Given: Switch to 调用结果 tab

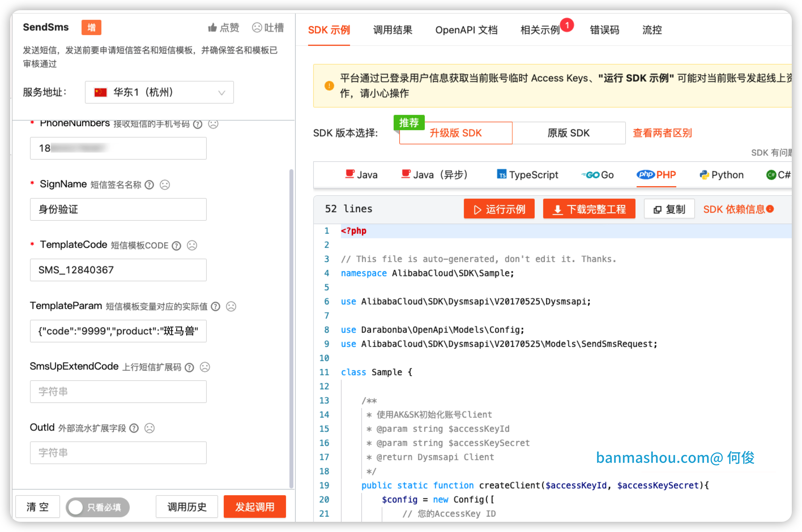Looking at the screenshot, I should pyautogui.click(x=393, y=30).
